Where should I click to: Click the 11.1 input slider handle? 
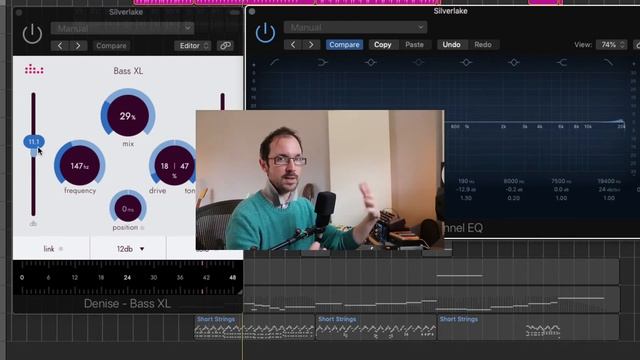[34, 142]
